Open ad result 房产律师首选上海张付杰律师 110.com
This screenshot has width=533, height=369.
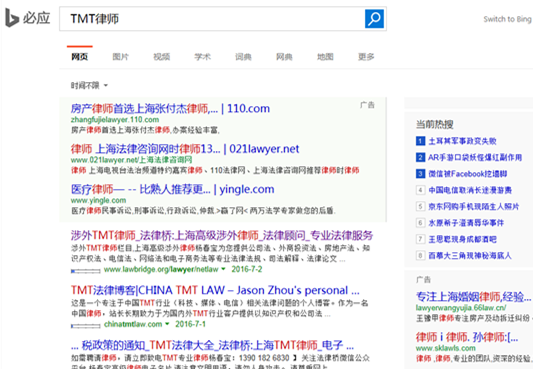(170, 108)
